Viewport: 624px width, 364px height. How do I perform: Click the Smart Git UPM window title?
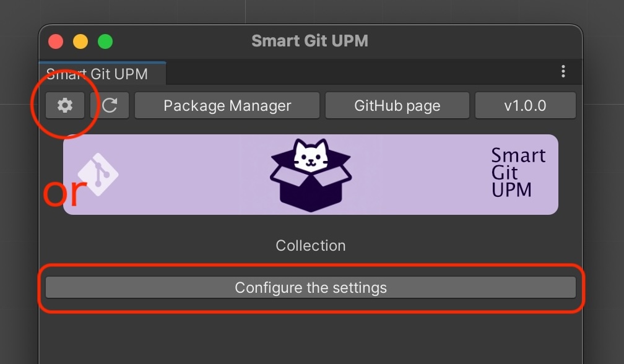310,41
